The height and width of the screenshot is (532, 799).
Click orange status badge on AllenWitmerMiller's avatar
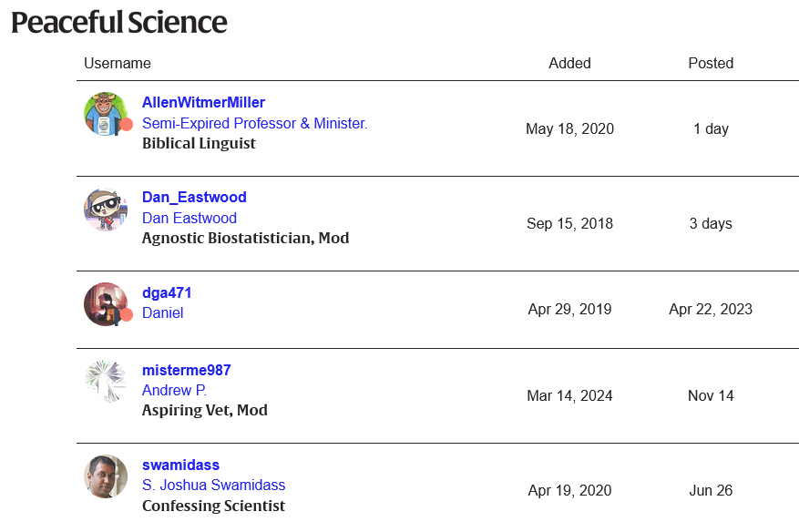(127, 125)
